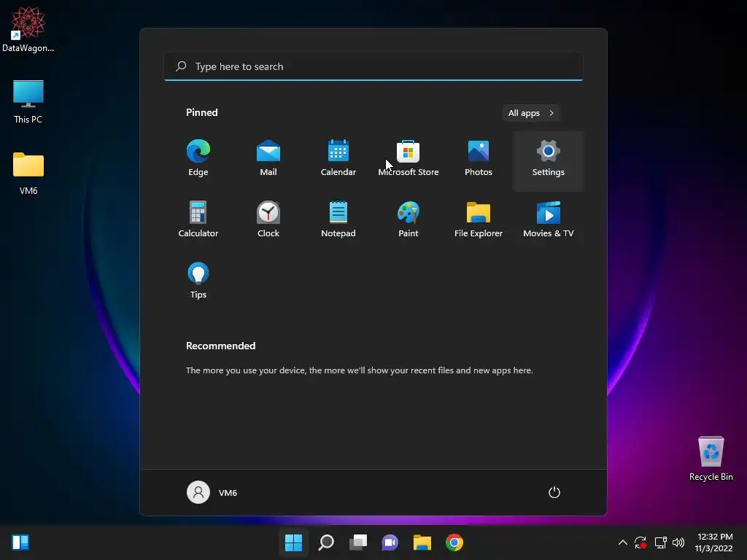Launch the Movies & TV app
Viewport: 747px width, 560px height.
tap(549, 219)
